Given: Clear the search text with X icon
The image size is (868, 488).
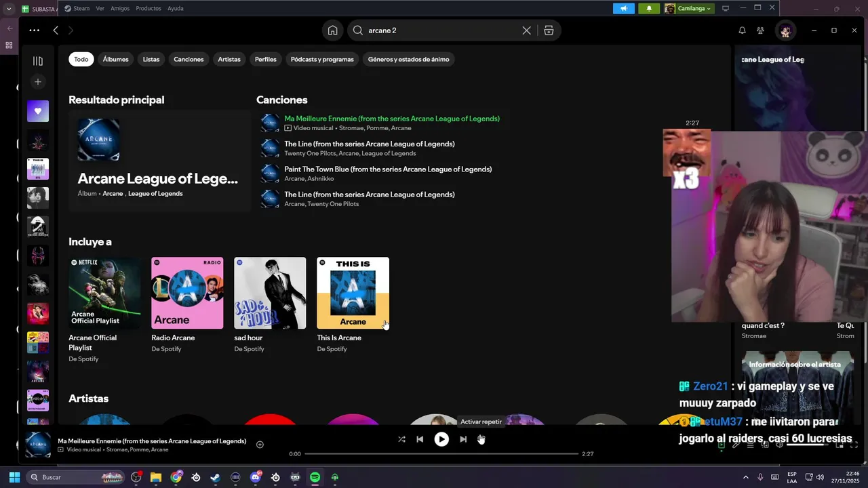Looking at the screenshot, I should point(526,30).
